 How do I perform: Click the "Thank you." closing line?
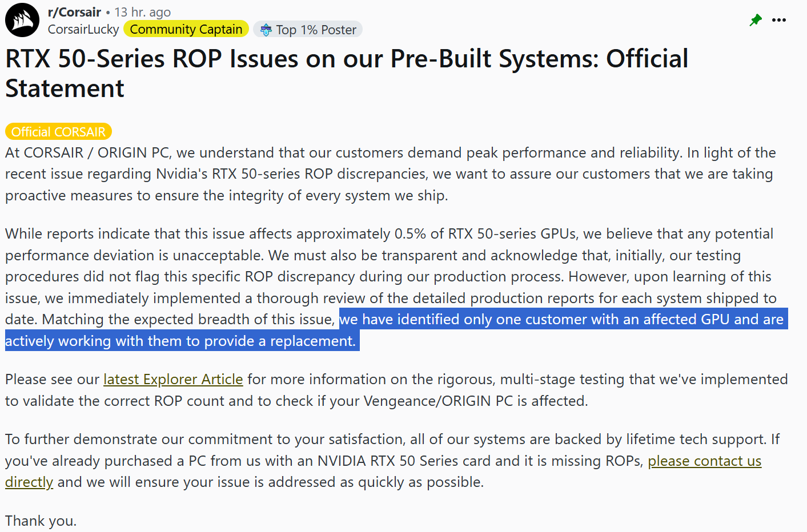point(41,521)
